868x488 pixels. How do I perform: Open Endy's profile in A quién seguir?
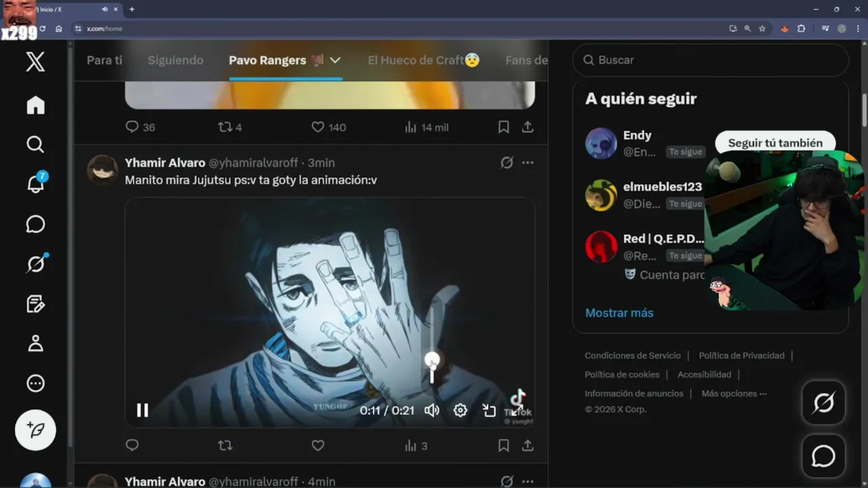(637, 135)
